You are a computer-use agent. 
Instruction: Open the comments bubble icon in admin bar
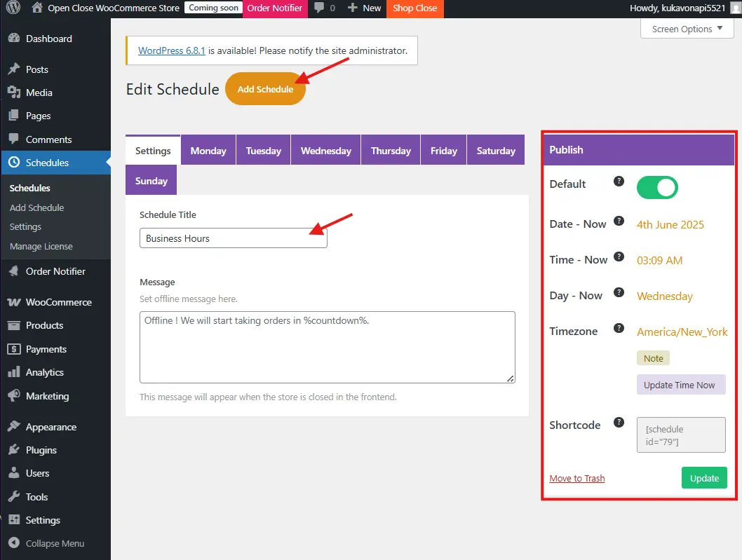pyautogui.click(x=319, y=8)
